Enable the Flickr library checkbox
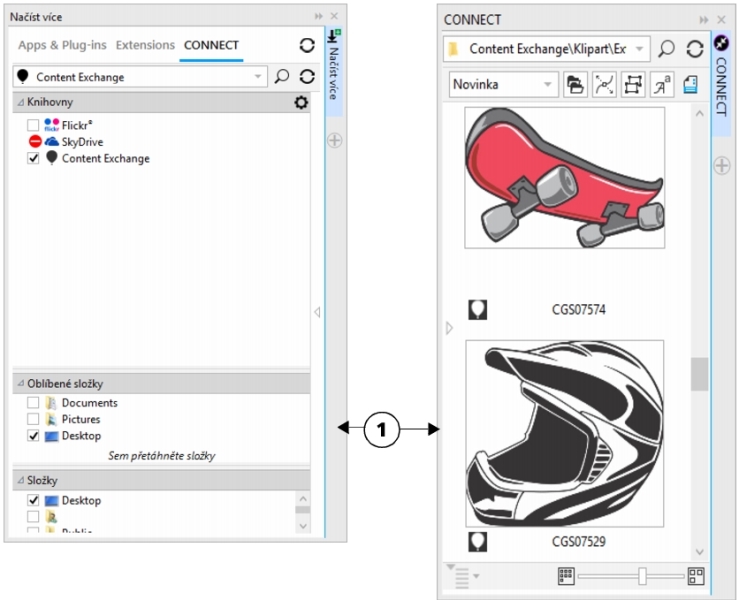The image size is (739, 600). 34,125
